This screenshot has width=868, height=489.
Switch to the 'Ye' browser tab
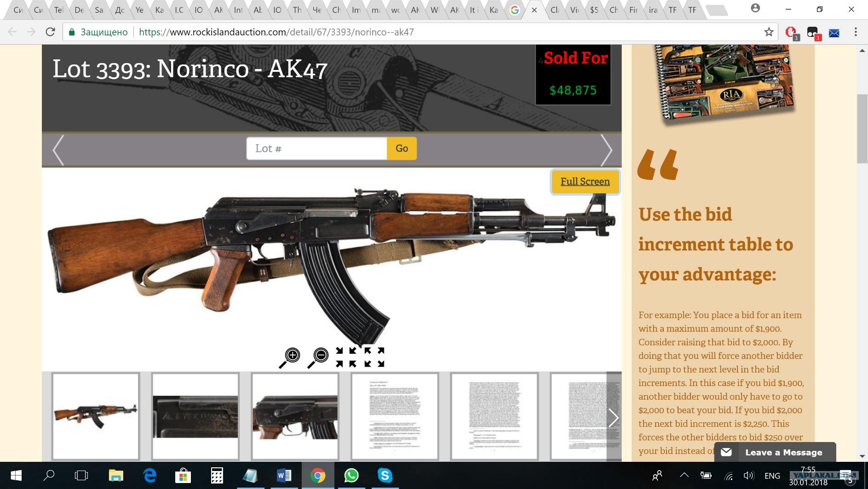coord(139,10)
